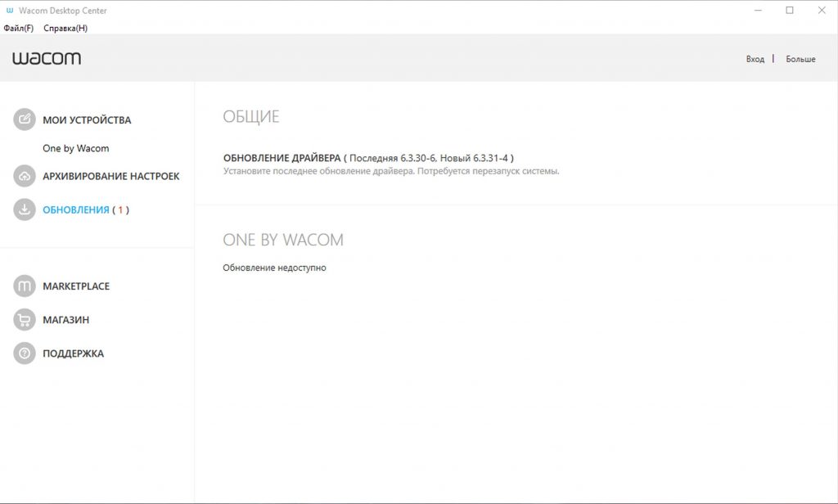
Task: Click the Вход sign-in link
Action: (755, 59)
